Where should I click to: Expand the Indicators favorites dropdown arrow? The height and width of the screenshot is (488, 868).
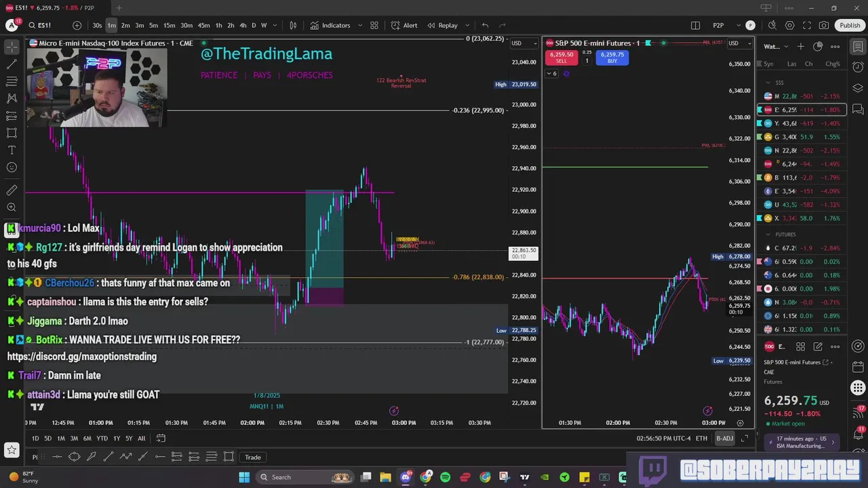(x=359, y=25)
